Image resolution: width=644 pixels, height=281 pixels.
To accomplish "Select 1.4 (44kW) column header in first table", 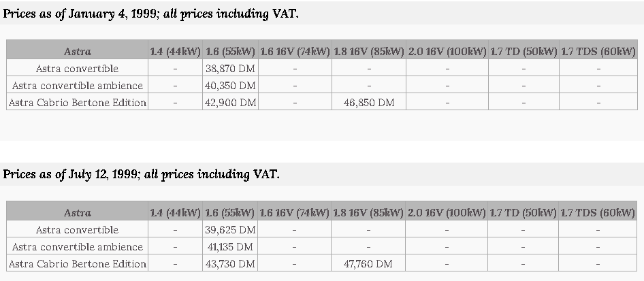I will (176, 51).
